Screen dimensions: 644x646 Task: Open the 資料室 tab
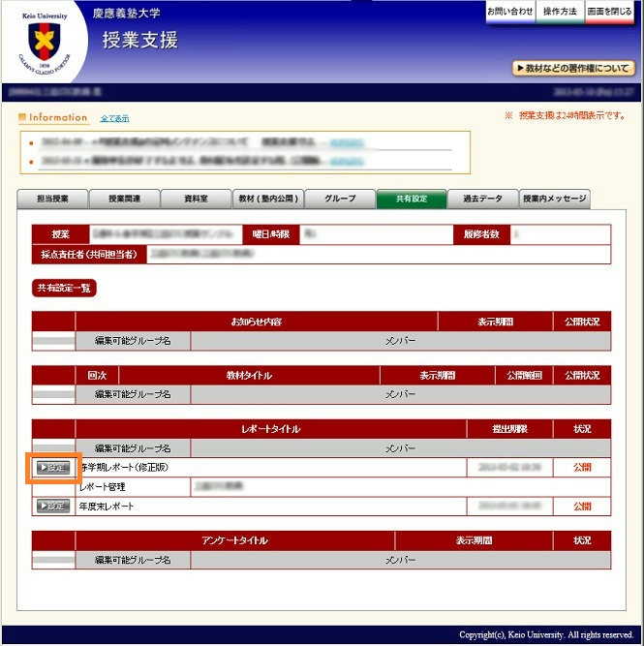(x=196, y=200)
